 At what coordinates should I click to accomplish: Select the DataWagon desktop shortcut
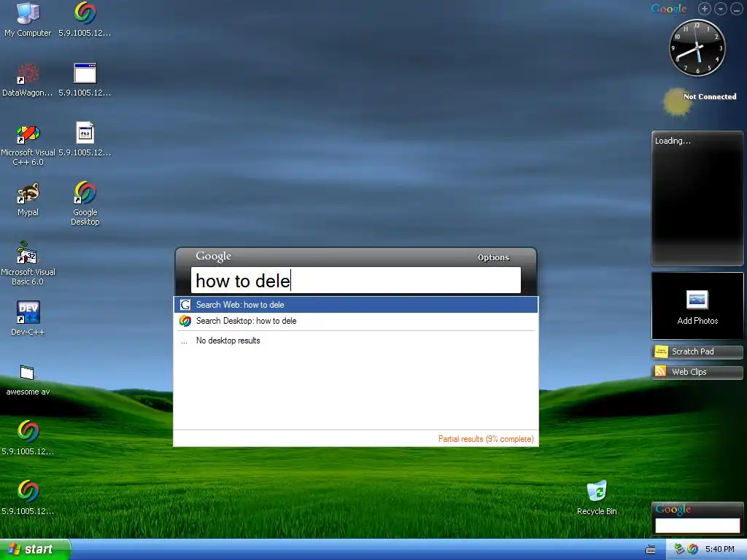click(28, 79)
